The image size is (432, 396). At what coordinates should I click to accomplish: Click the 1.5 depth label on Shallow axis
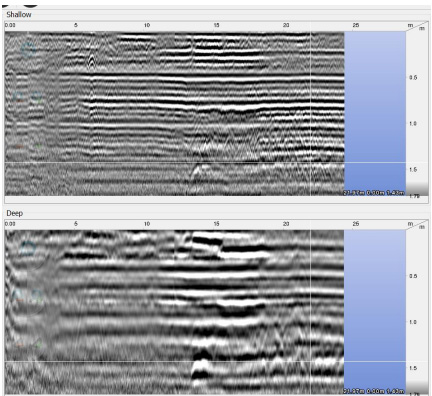(413, 170)
